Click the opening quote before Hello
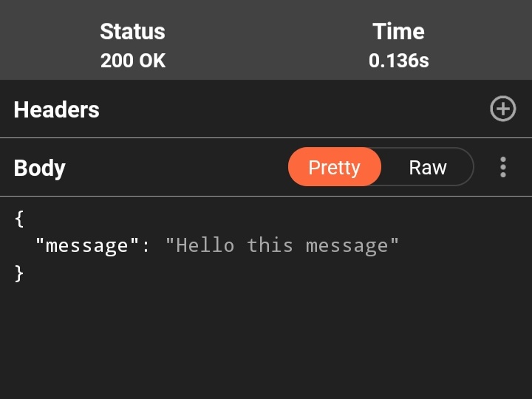This screenshot has width=532, height=399. [170, 241]
